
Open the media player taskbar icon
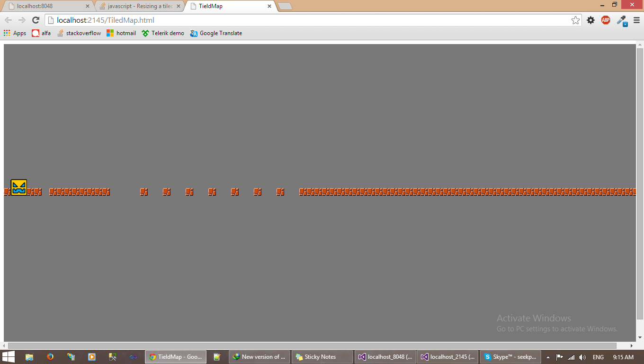92,357
